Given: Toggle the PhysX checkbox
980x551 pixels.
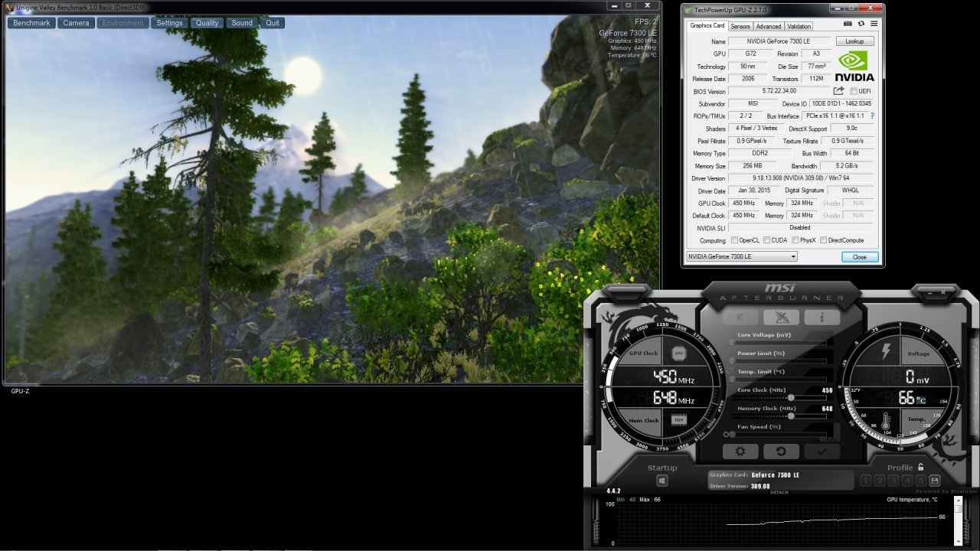Looking at the screenshot, I should click(795, 240).
